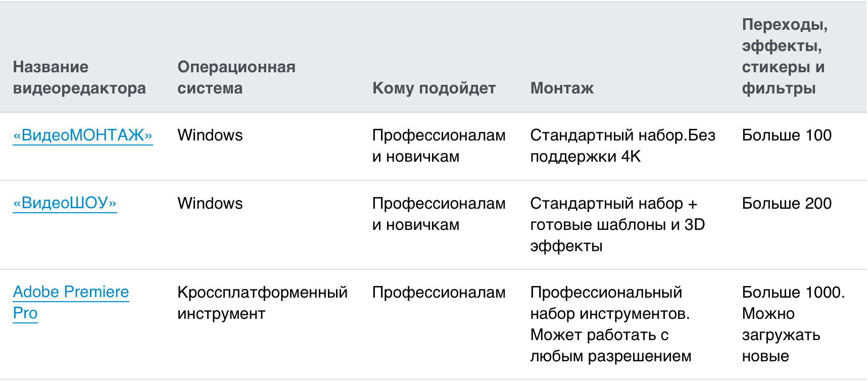Click the "готовые шаблоны и 3D эффекты" cell
This screenshot has height=381, width=868.
(x=617, y=224)
